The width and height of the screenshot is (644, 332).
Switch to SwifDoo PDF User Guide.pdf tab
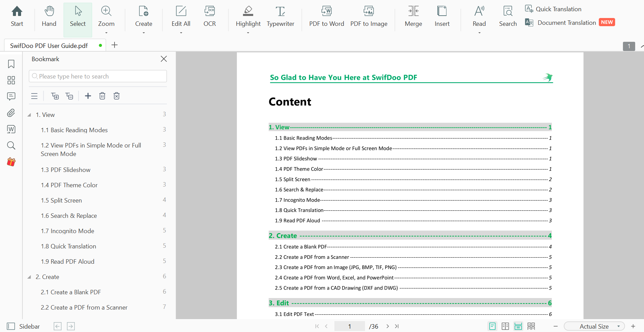click(x=54, y=46)
